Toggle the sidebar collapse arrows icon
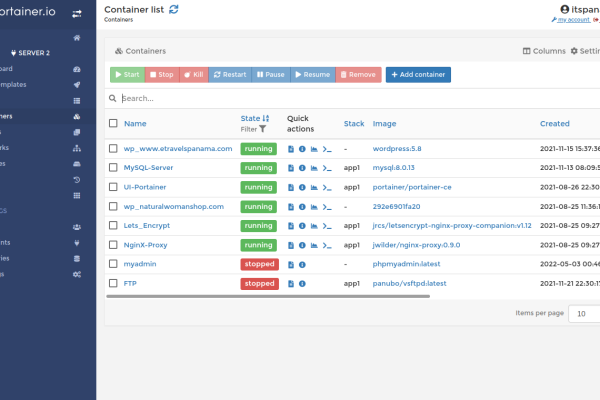600x400 pixels. (77, 13)
